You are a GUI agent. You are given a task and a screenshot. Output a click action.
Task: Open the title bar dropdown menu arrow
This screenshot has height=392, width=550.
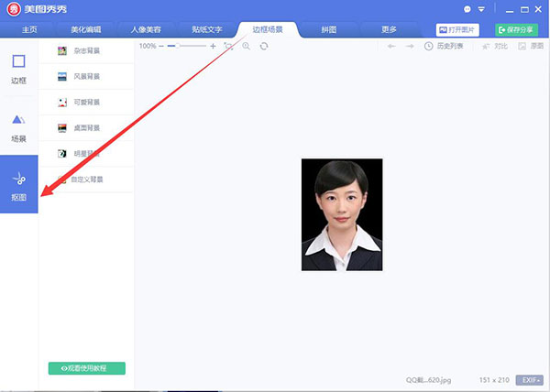(x=481, y=10)
